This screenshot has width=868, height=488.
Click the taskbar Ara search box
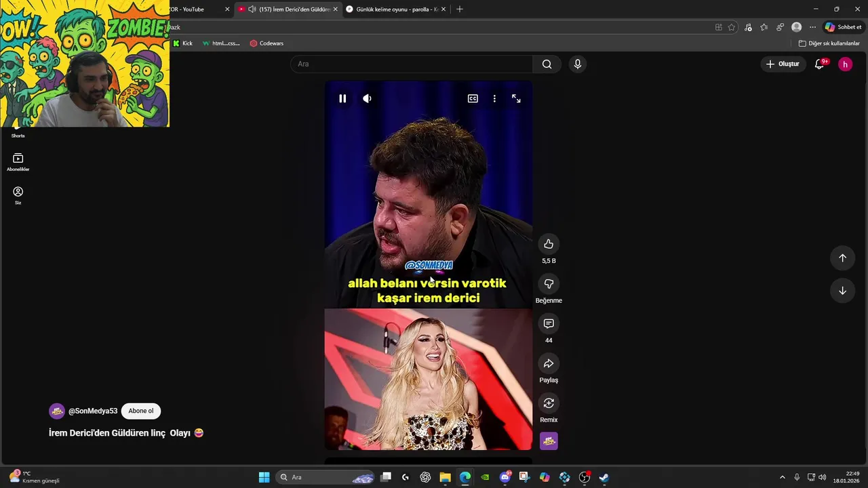click(326, 477)
